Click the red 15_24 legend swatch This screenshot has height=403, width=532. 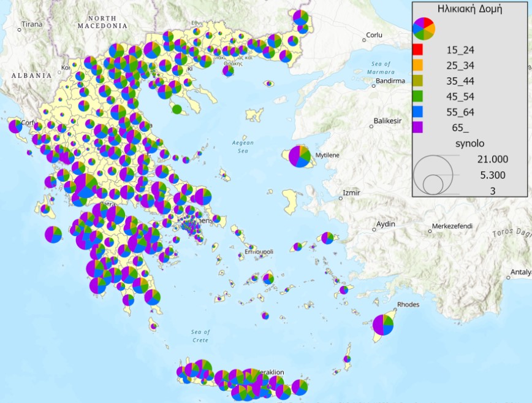418,50
